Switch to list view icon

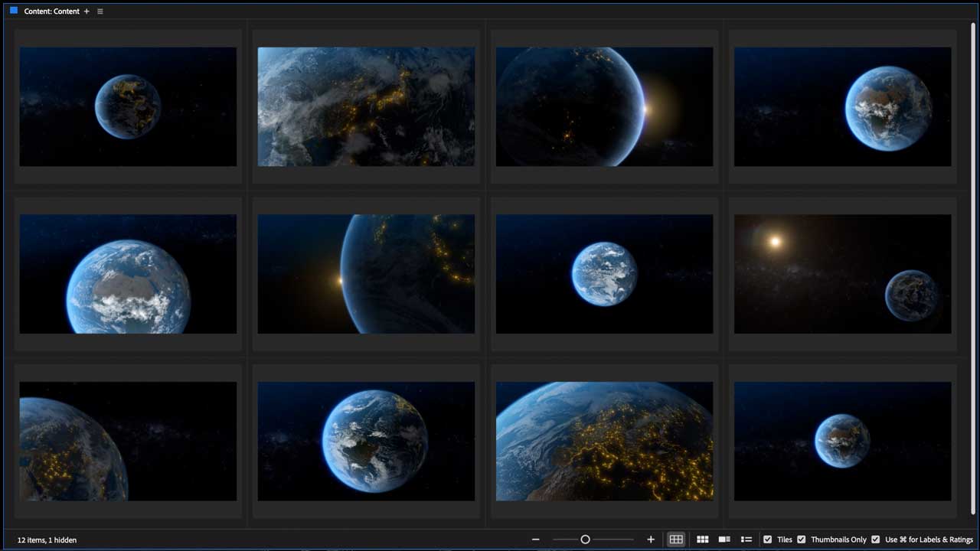click(x=746, y=540)
